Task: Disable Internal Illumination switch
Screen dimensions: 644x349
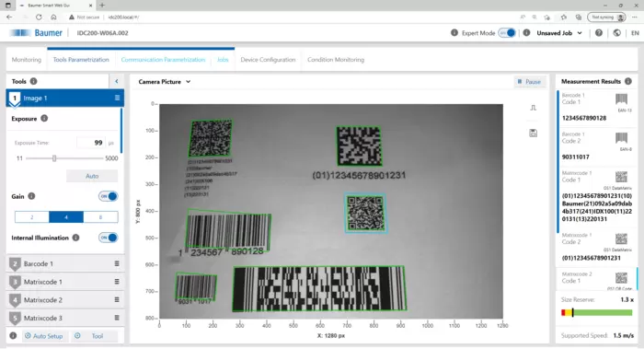Action: (x=108, y=238)
